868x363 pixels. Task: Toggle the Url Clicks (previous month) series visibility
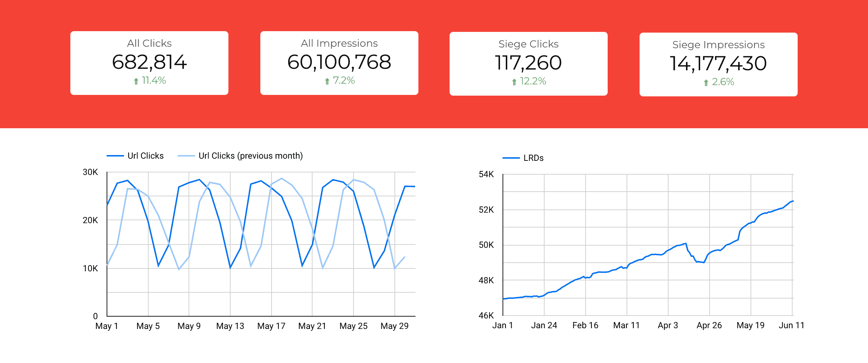250,155
